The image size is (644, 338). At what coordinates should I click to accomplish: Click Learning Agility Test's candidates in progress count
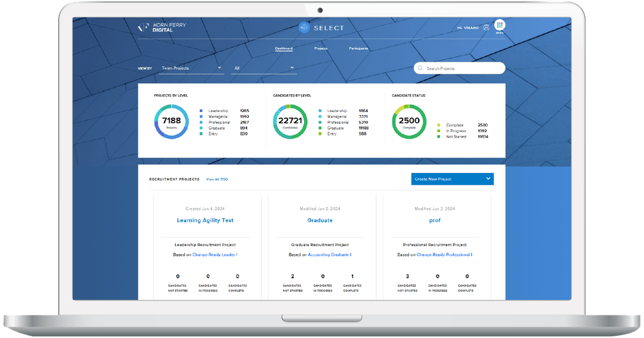coord(208,277)
